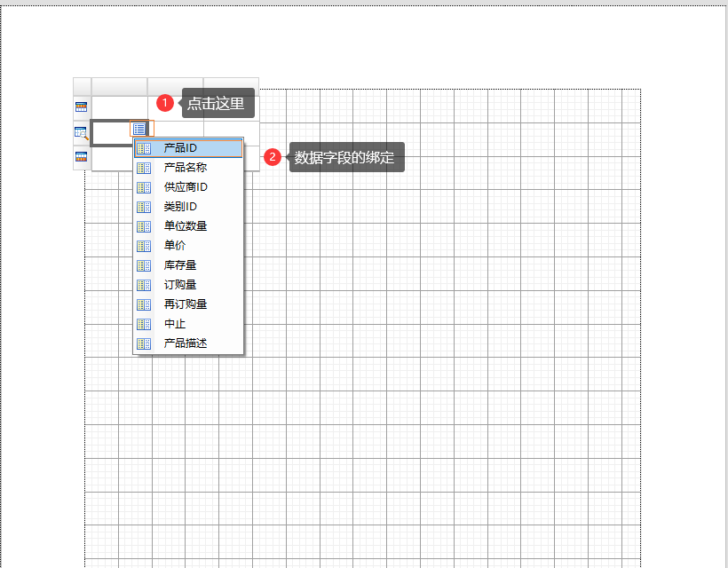Viewport: 728px width, 568px height.
Task: Select the third column header of the table
Action: click(231, 86)
